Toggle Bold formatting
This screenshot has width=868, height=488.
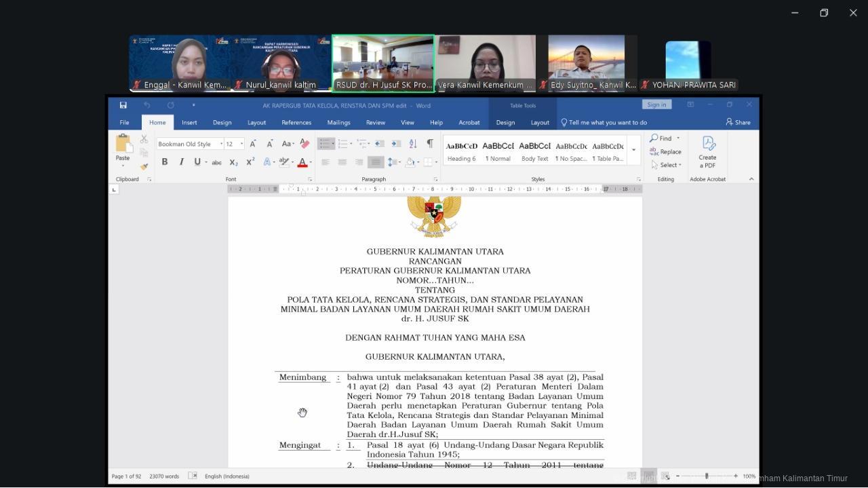pyautogui.click(x=165, y=162)
